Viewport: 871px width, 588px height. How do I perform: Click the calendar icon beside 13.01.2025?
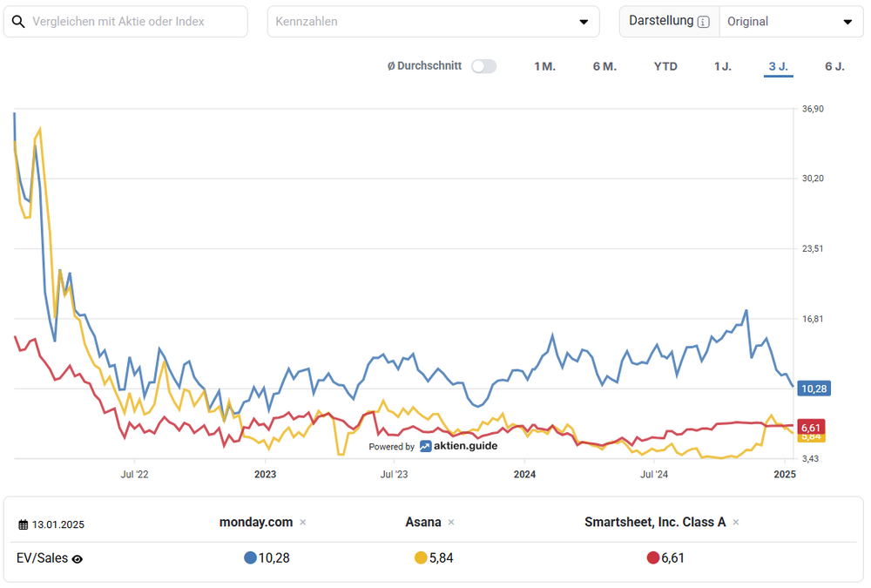[x=24, y=524]
